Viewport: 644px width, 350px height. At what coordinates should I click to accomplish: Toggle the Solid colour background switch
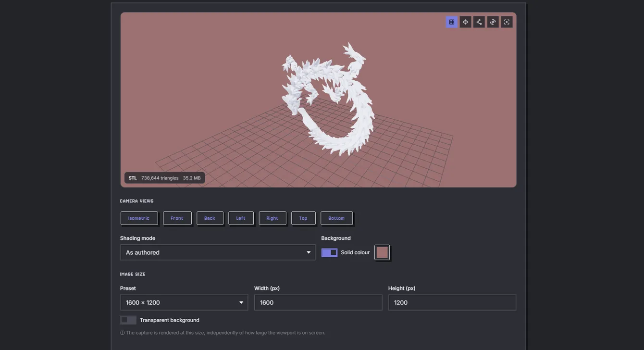coord(329,252)
